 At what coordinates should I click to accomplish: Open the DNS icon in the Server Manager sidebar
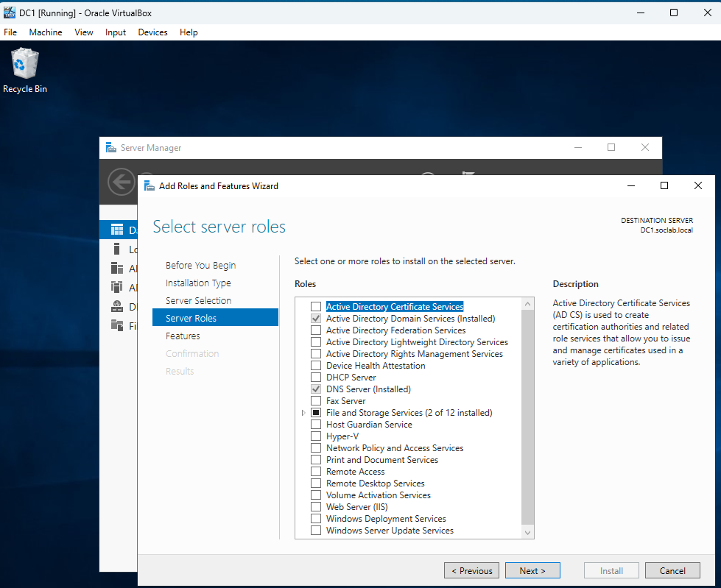117,306
